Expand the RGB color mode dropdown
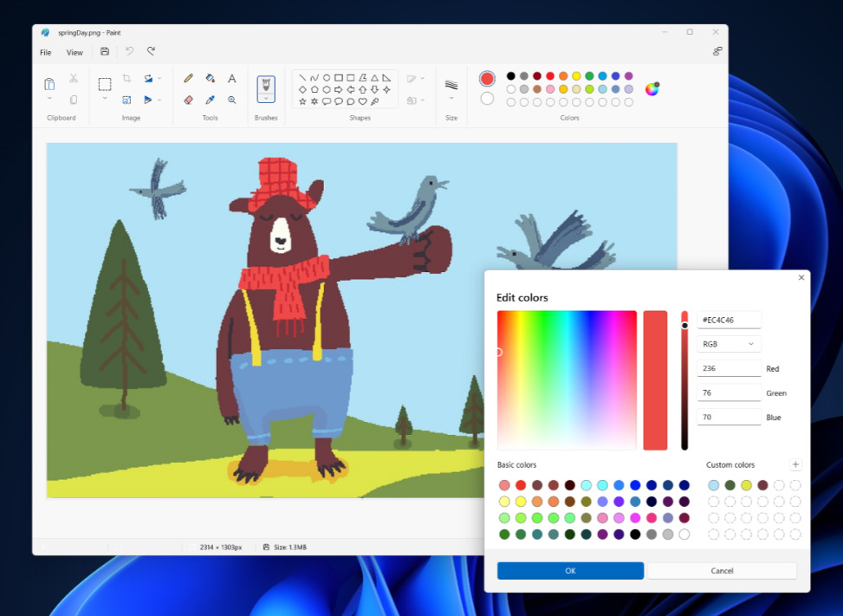Screen dimensions: 843x616 point(729,344)
